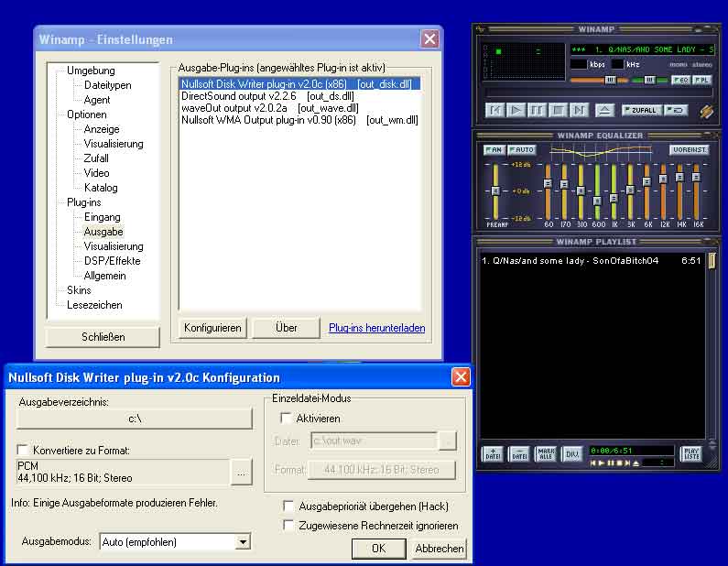Select Katalog in the settings tree

click(x=101, y=188)
